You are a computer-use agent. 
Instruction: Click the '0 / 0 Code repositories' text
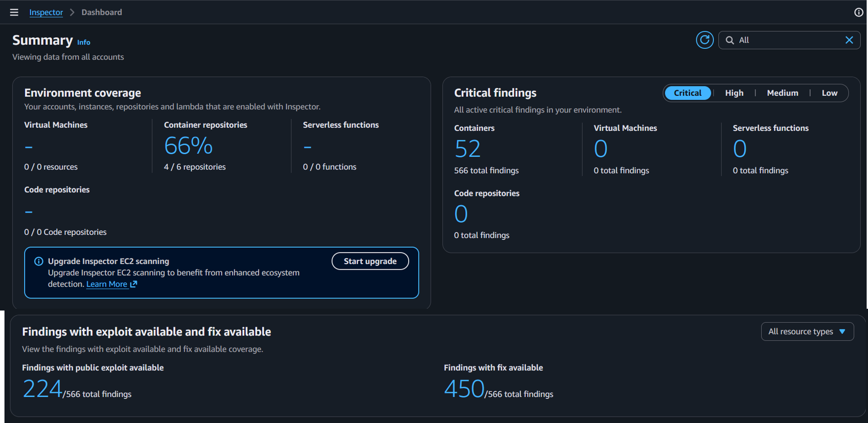coord(65,232)
